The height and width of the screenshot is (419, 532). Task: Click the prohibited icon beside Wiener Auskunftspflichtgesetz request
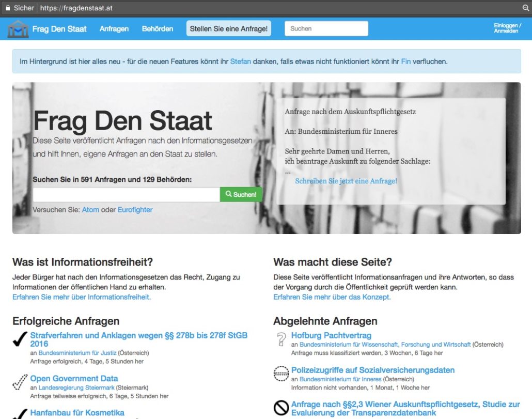click(281, 408)
